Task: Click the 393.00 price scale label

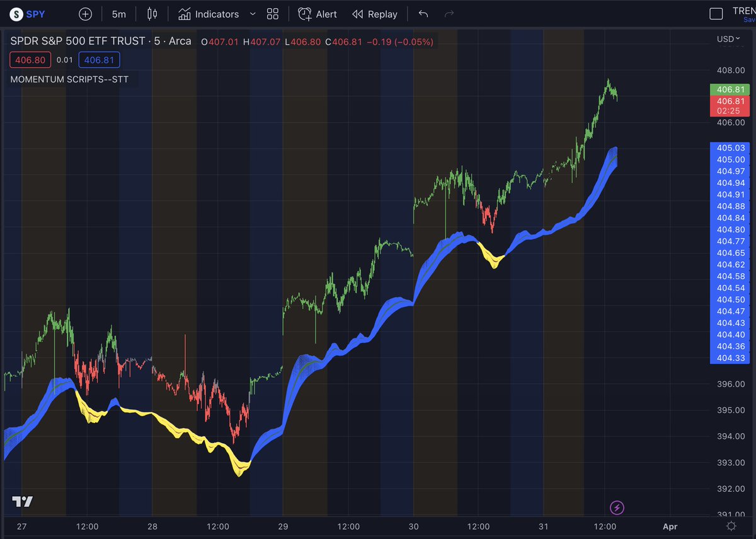Action: (x=731, y=463)
